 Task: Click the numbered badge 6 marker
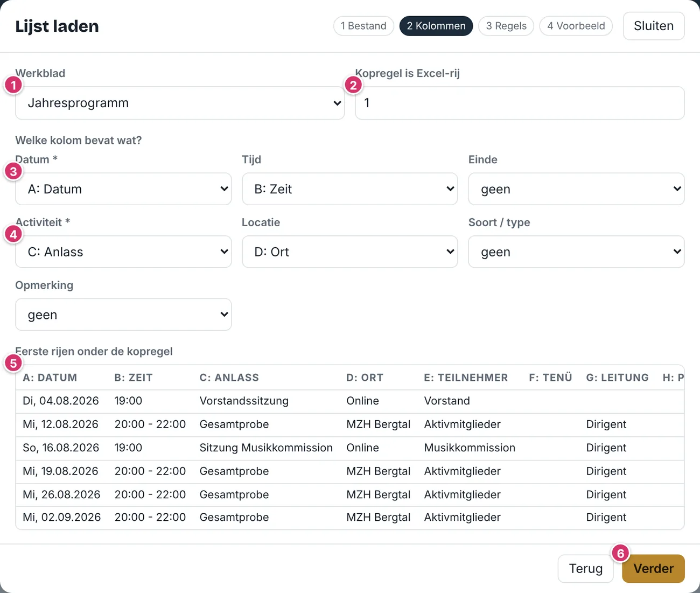pos(620,553)
